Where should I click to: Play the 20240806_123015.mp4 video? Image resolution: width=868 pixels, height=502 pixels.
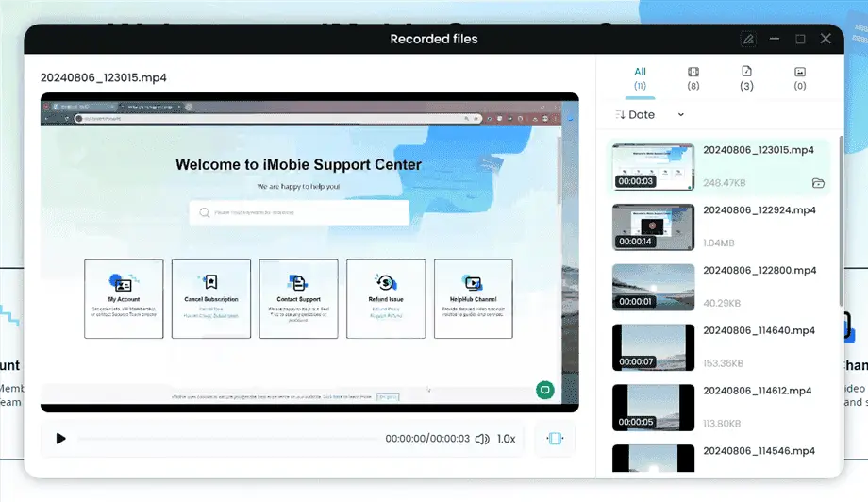(x=61, y=439)
